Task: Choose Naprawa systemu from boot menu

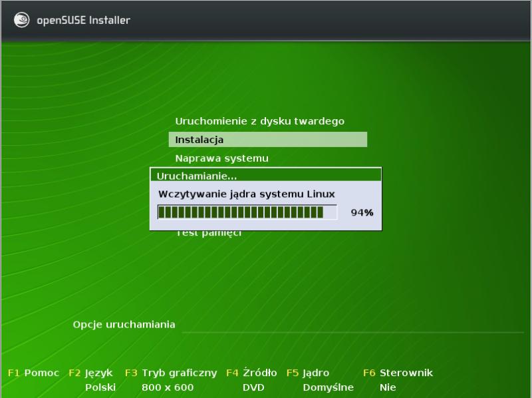Action: point(221,158)
